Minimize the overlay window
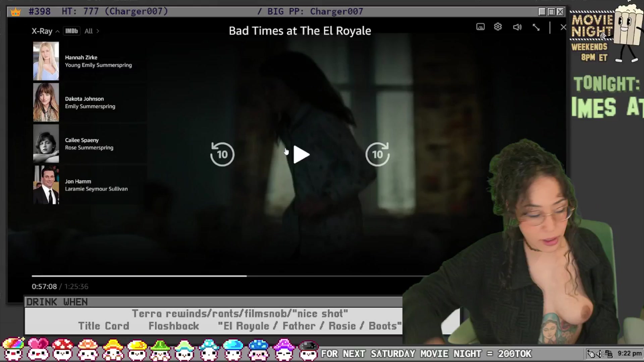This screenshot has width=644, height=362. 542,12
